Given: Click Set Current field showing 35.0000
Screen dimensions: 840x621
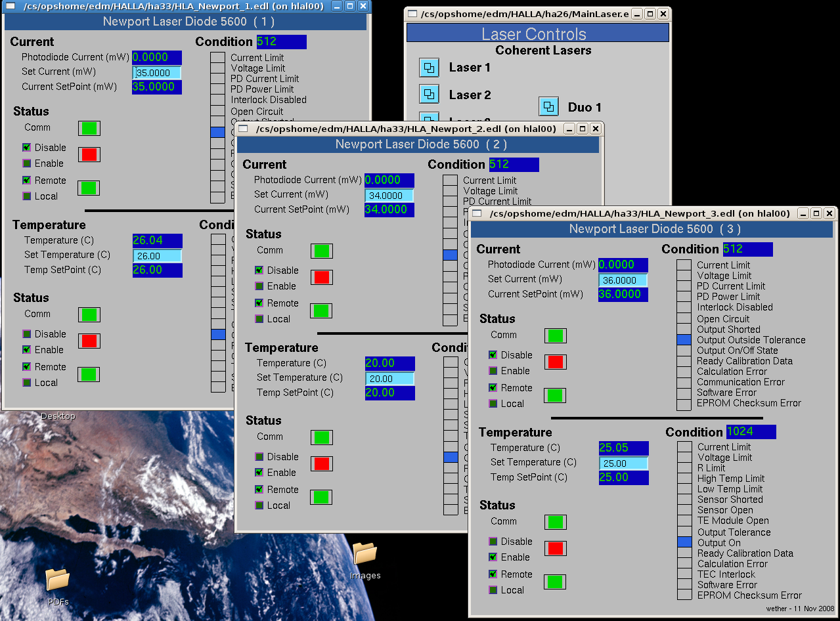Looking at the screenshot, I should (x=157, y=73).
